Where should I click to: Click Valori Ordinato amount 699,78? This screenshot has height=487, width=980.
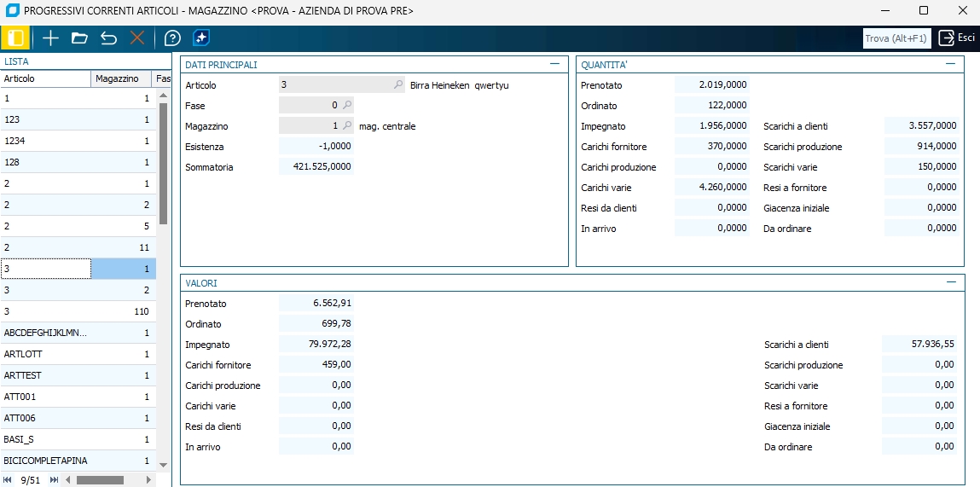click(316, 324)
